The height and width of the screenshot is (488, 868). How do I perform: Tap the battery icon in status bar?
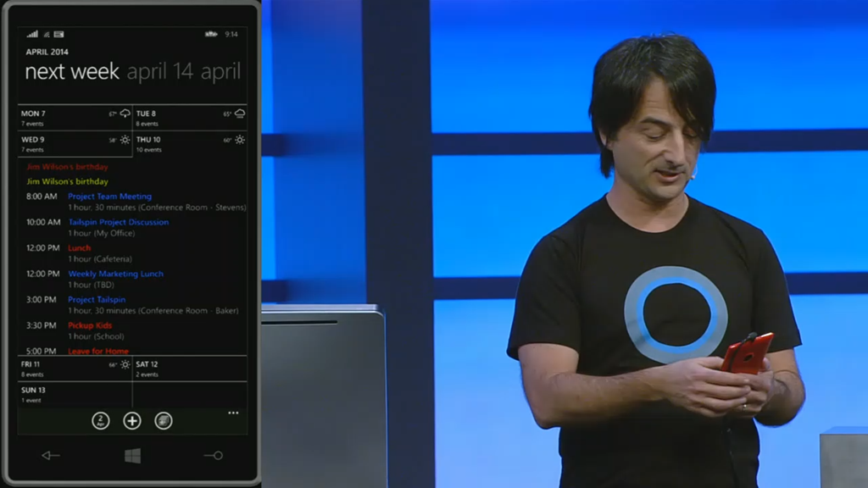tap(211, 34)
